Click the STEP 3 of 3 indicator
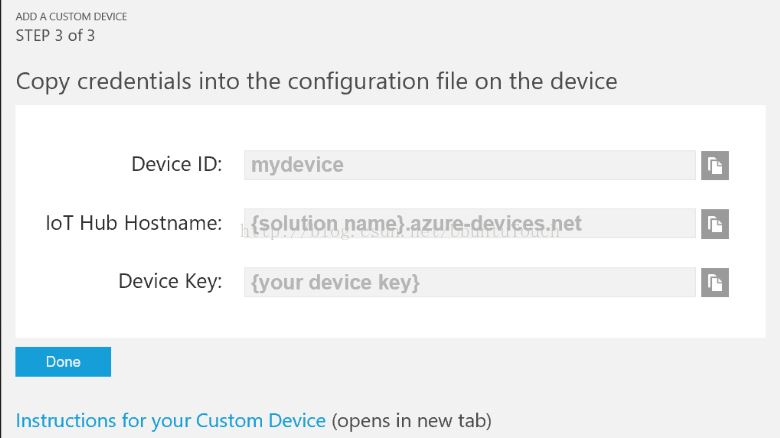780x438 pixels. pos(55,36)
